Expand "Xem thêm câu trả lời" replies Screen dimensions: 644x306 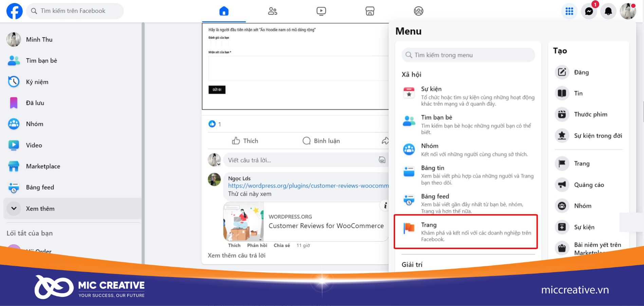237,255
